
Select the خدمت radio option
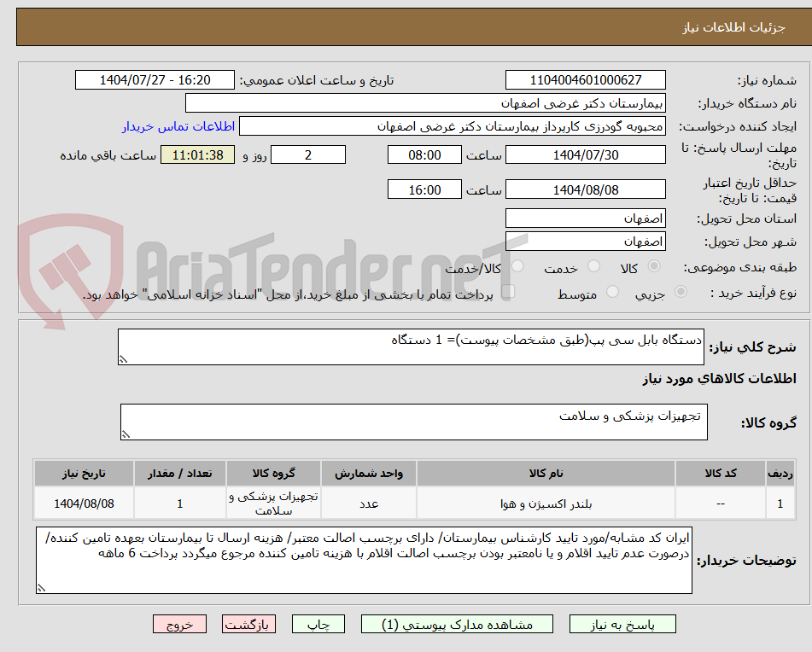595,266
